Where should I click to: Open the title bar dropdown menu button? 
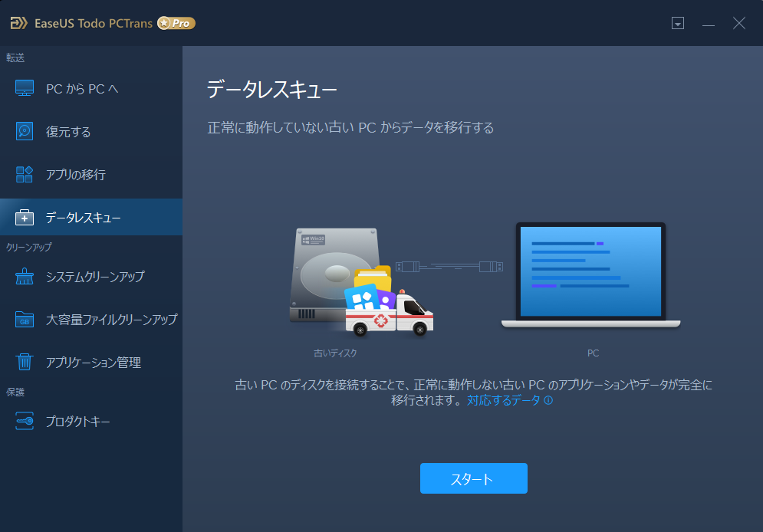[678, 23]
